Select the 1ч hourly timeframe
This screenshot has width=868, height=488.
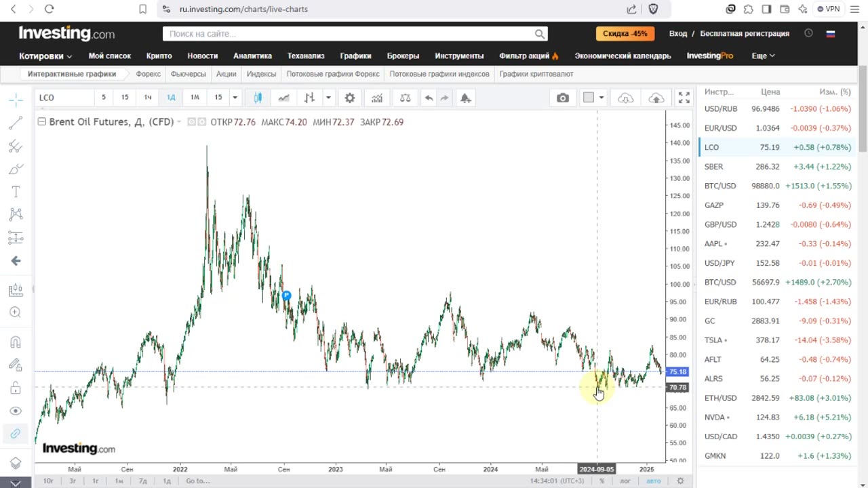[148, 98]
